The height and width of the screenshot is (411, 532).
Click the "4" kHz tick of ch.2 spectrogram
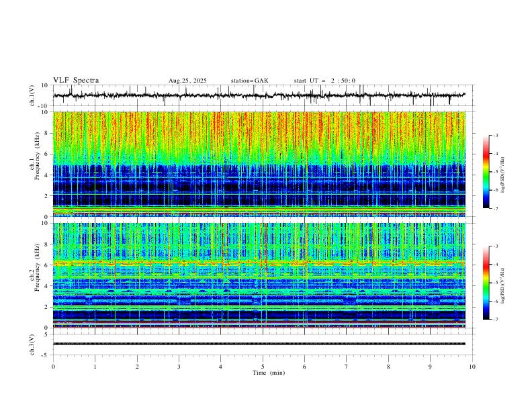click(46, 286)
